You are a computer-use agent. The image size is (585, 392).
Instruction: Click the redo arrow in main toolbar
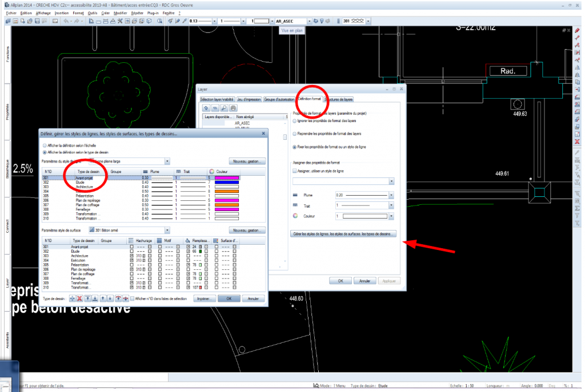point(77,21)
